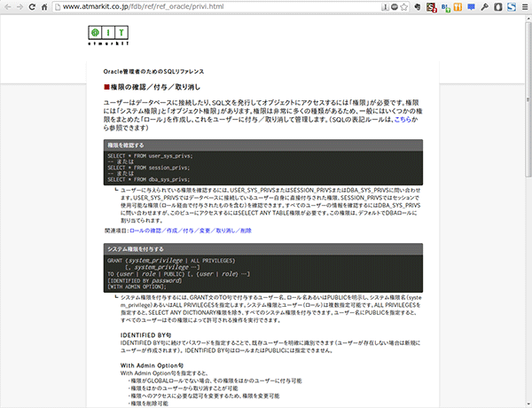Screen dimensions: 532x408
Task: Open the こちら link for SQL notation rules
Action: 403,120
